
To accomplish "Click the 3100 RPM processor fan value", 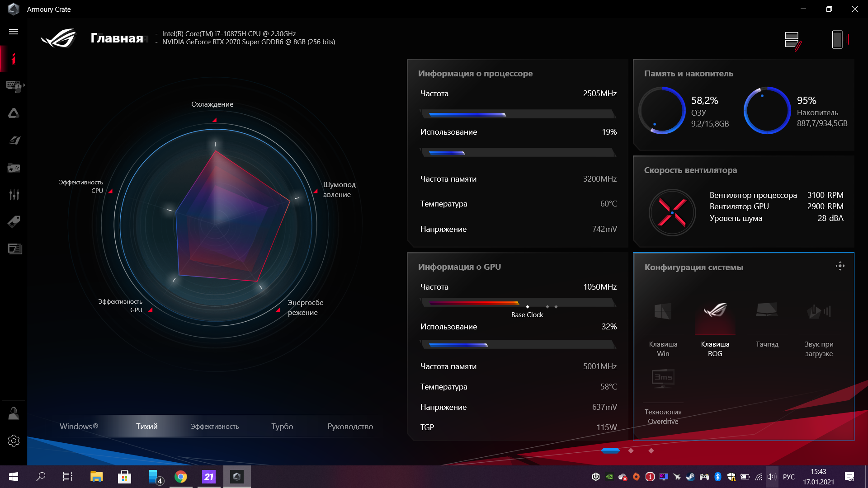I will [x=826, y=195].
